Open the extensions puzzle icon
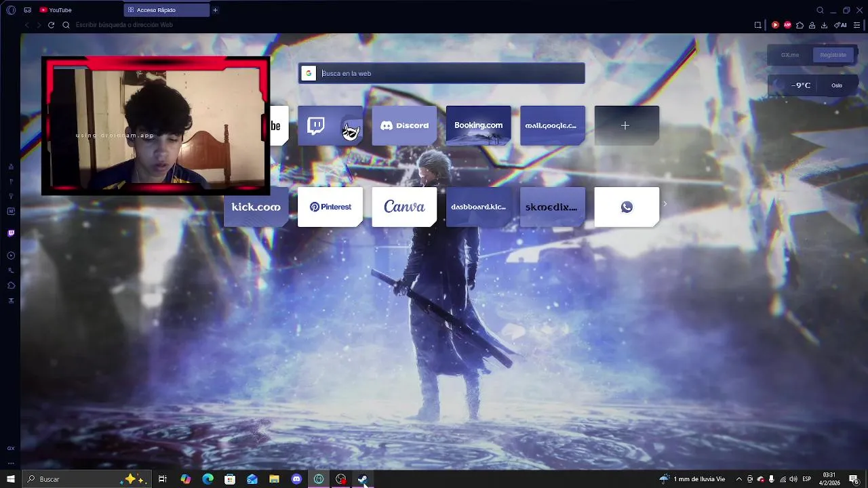868x488 pixels. click(800, 25)
